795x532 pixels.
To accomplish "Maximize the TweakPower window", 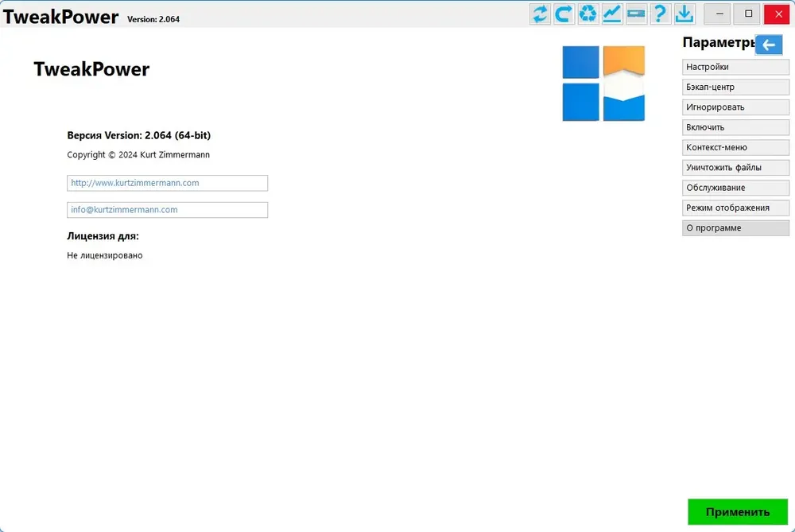I will (748, 14).
